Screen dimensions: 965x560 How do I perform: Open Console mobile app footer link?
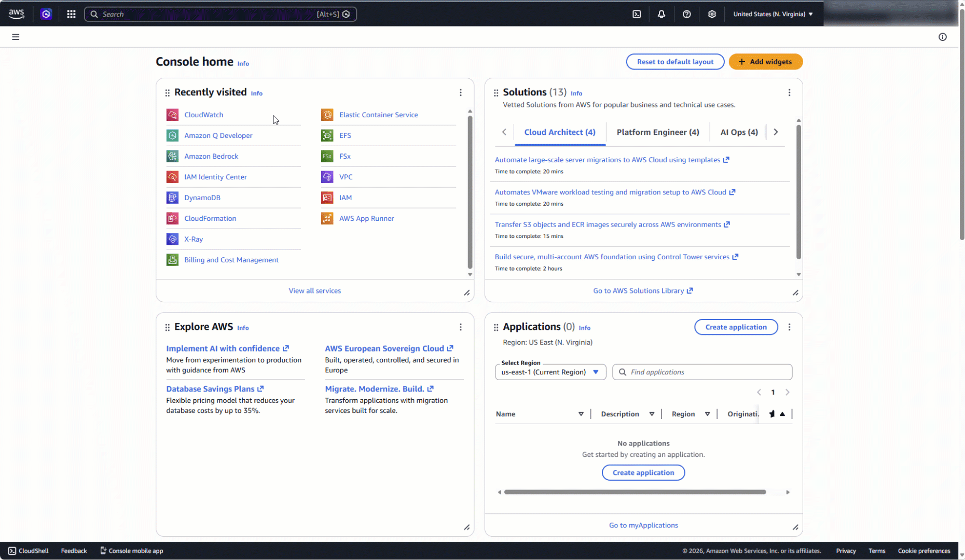[132, 551]
